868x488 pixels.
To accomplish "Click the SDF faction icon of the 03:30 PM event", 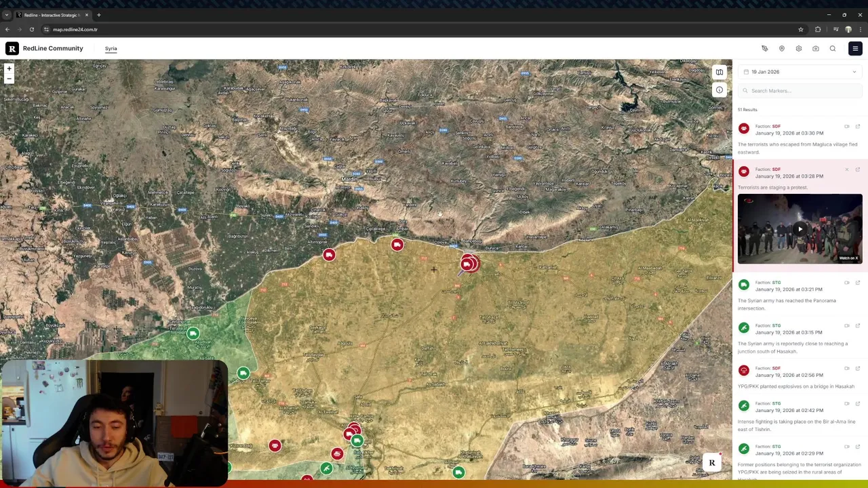I will tap(744, 129).
